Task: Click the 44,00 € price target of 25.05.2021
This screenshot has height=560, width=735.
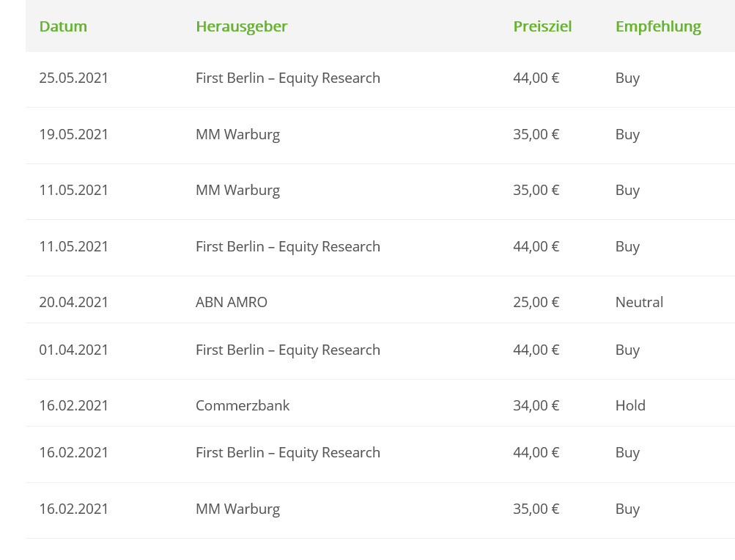Action: pyautogui.click(x=536, y=78)
